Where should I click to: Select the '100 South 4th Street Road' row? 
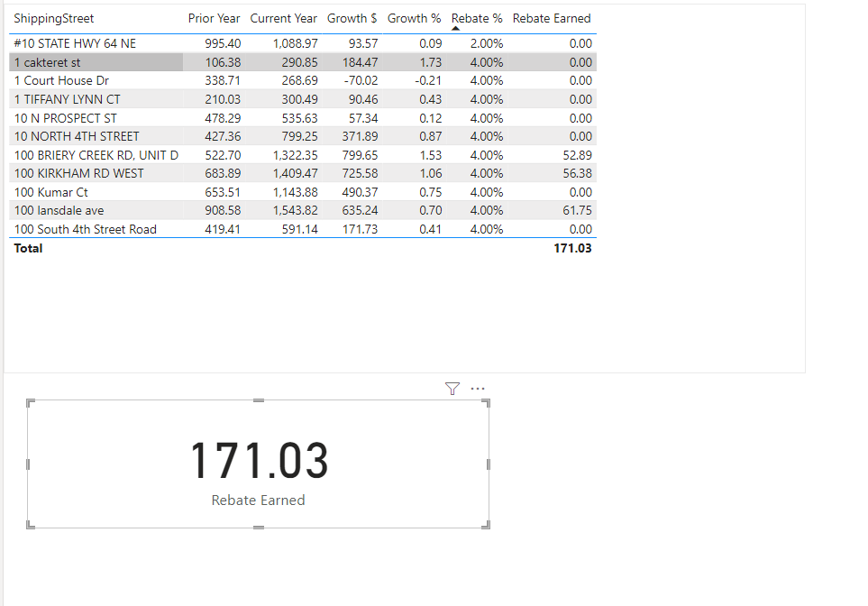coord(303,229)
